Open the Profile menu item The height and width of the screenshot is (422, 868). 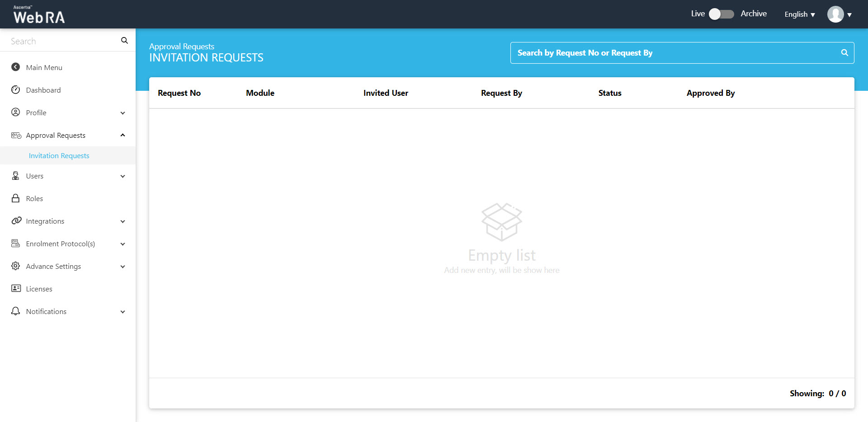[36, 113]
